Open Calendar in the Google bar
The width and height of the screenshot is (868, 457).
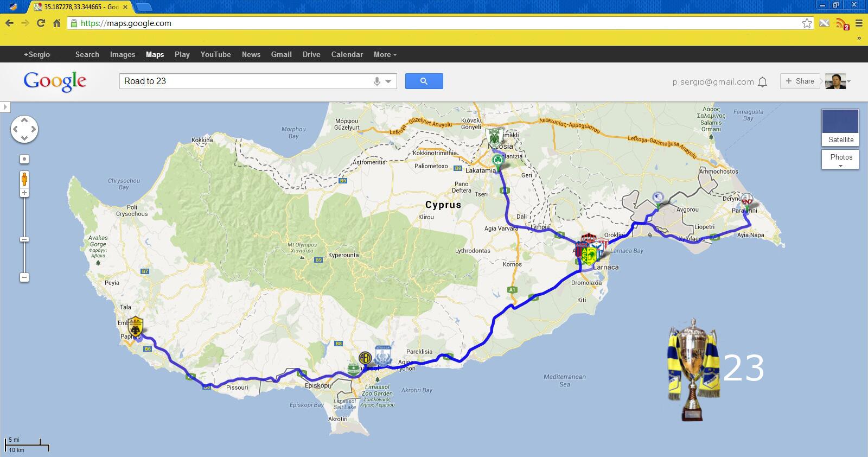347,54
